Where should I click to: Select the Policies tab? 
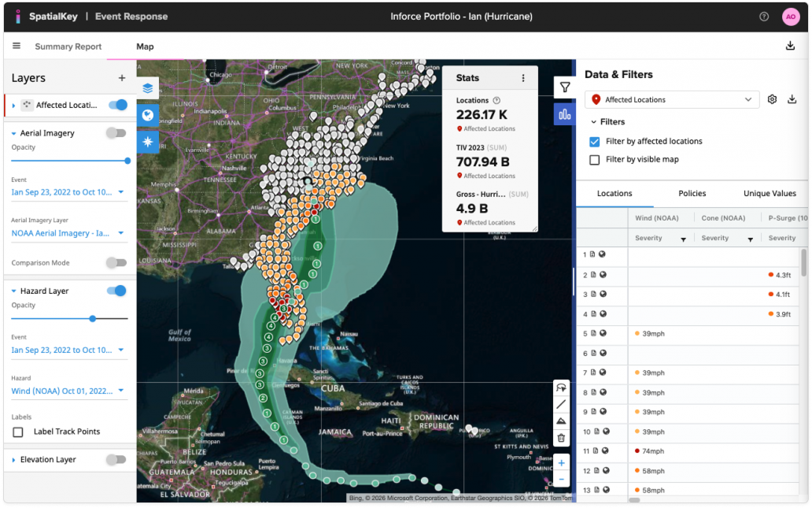coord(692,193)
